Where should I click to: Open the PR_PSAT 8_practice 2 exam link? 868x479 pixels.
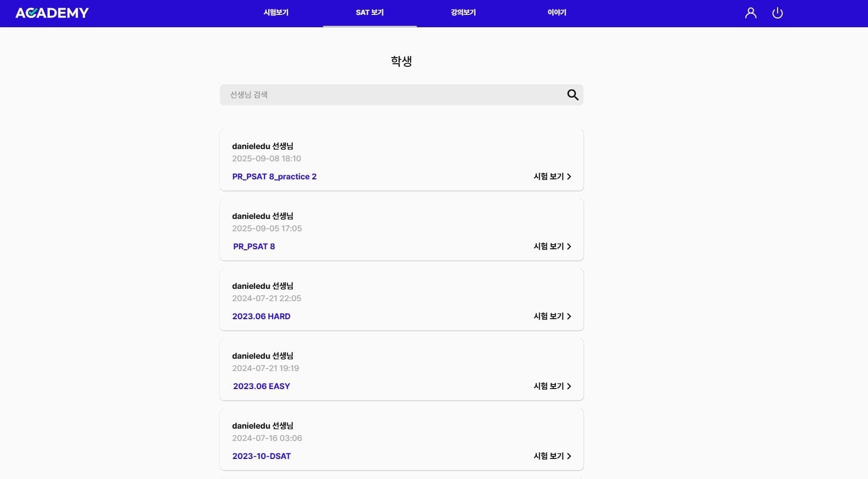tap(274, 176)
